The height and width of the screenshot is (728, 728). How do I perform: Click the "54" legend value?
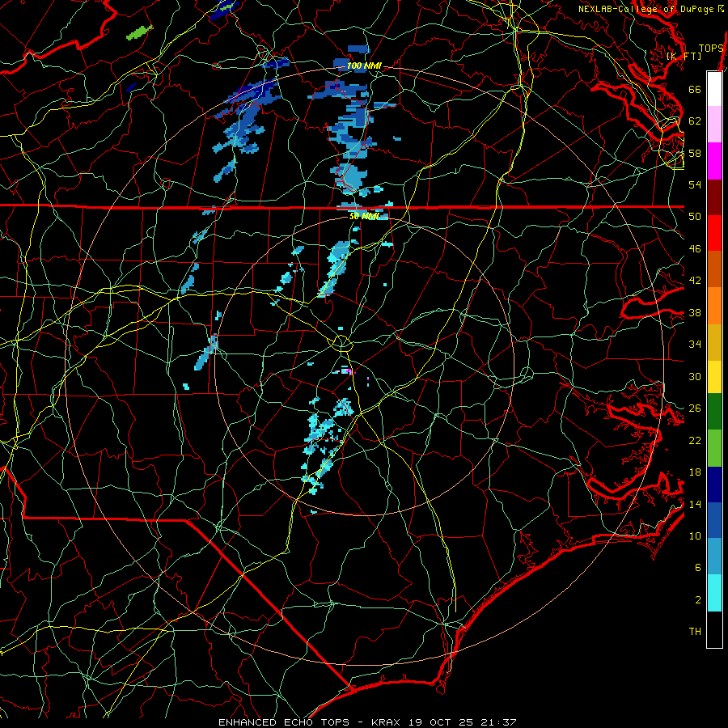(x=695, y=184)
